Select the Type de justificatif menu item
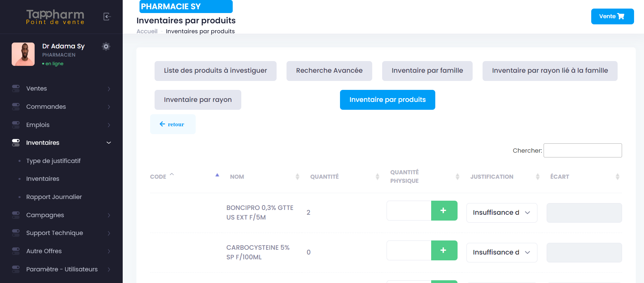Image resolution: width=644 pixels, height=283 pixels. 53,161
